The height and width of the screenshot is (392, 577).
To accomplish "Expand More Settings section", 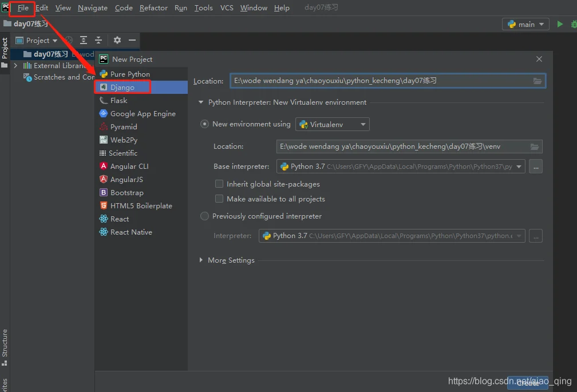I will (201, 260).
